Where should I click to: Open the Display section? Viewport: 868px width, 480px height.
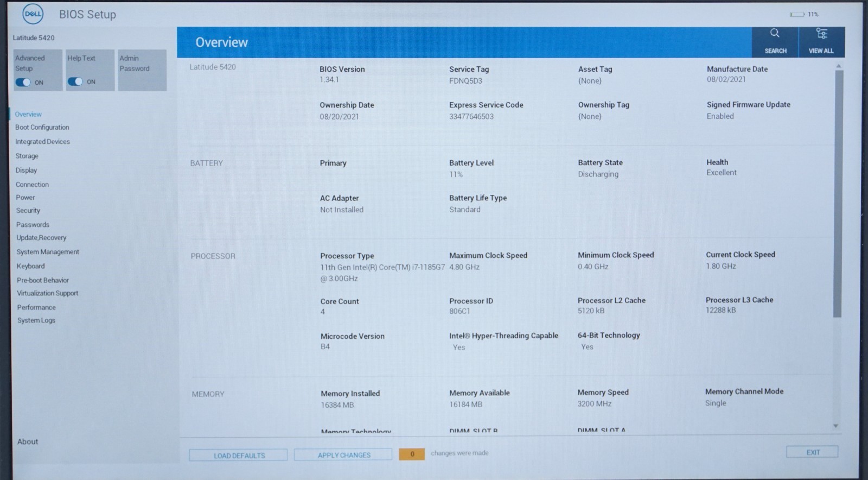click(27, 170)
